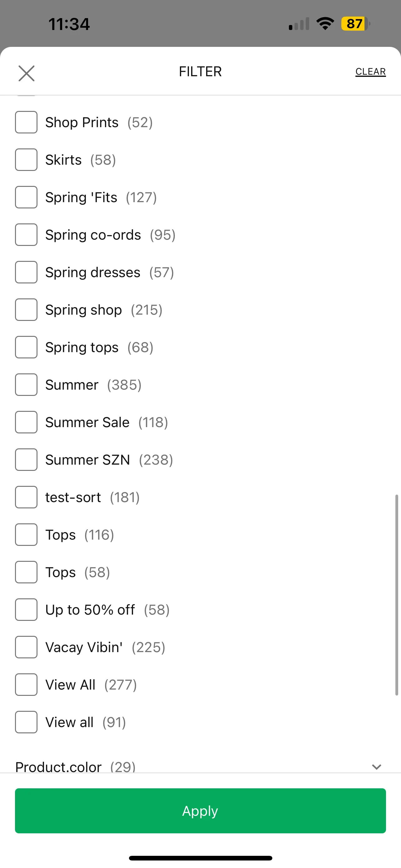The width and height of the screenshot is (401, 868).
Task: Tick the Skirts filter checkbox
Action: pyautogui.click(x=26, y=160)
